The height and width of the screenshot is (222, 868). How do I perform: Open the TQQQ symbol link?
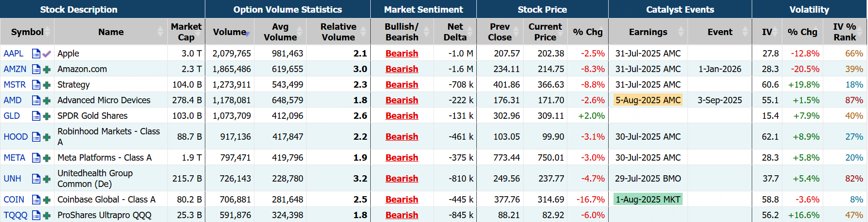pos(16,215)
